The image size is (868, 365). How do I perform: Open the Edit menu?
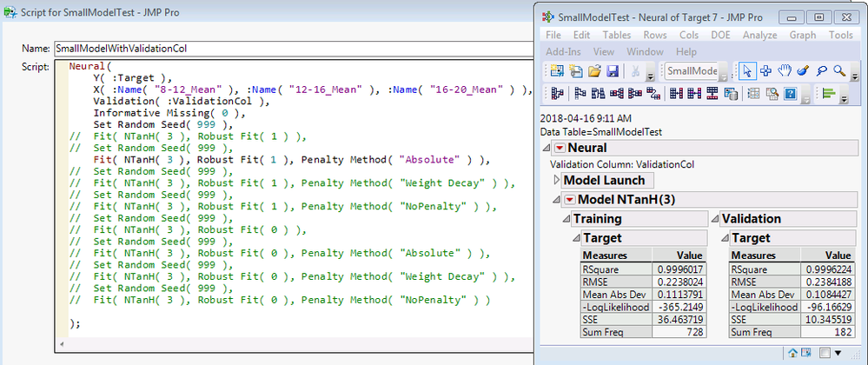tap(581, 35)
